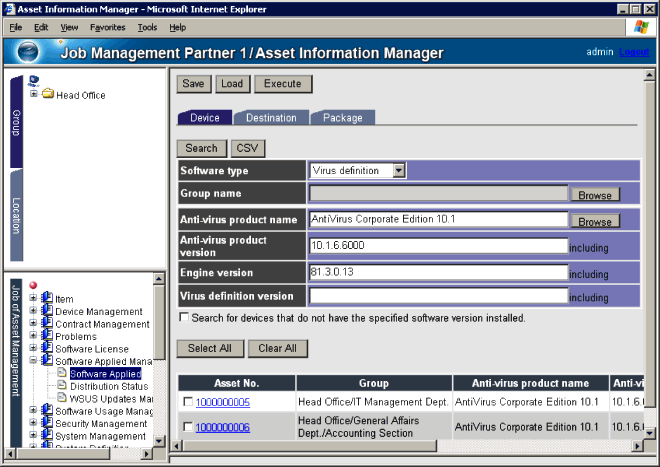The image size is (660, 467).
Task: Open the Software type dropdown
Action: [398, 171]
